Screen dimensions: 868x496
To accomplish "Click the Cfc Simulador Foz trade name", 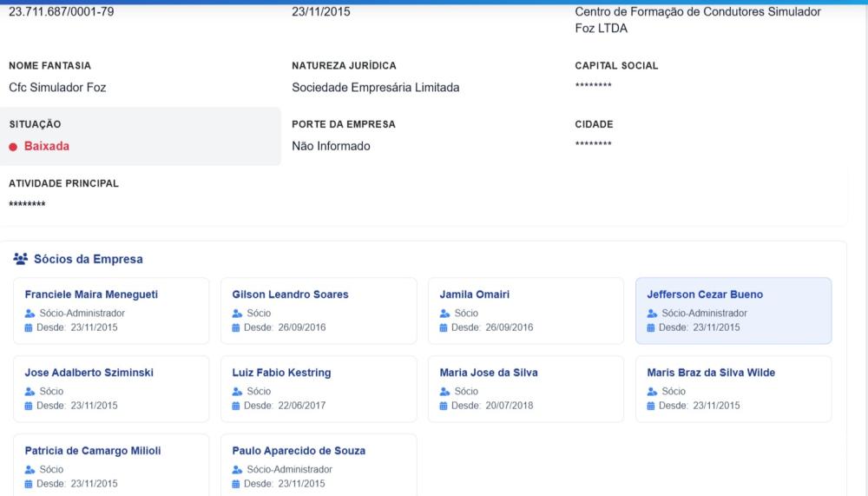I will 57,88.
